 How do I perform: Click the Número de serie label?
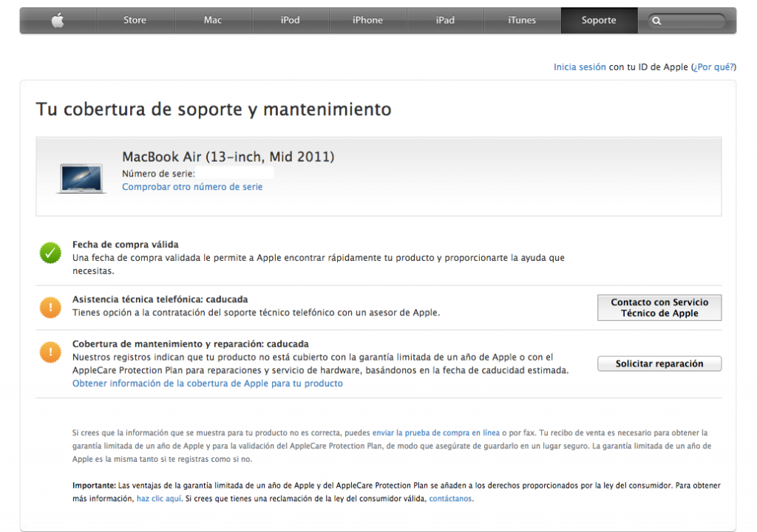[158, 174]
